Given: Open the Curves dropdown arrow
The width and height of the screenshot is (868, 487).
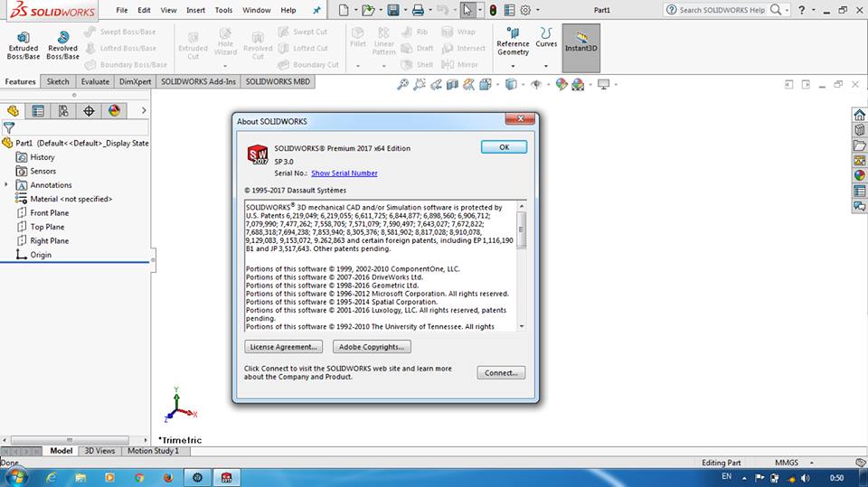Looking at the screenshot, I should coord(546,66).
